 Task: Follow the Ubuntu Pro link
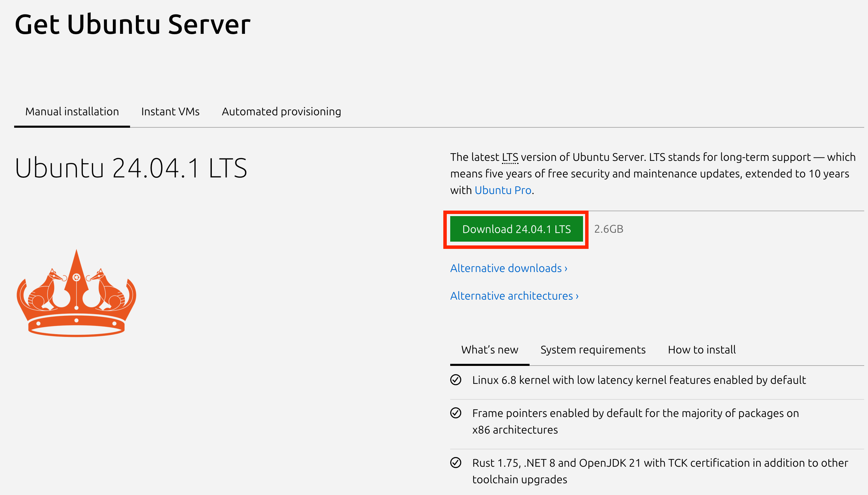click(503, 190)
